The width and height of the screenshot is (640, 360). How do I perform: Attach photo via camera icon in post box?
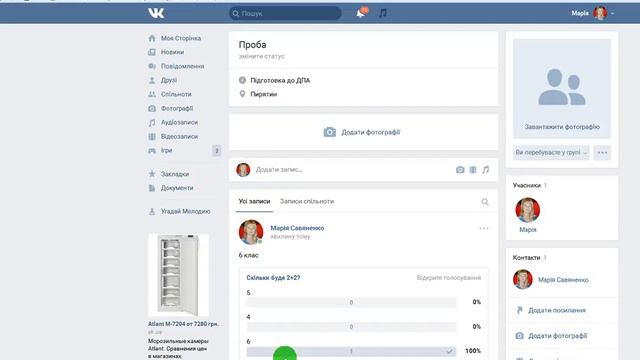[460, 170]
